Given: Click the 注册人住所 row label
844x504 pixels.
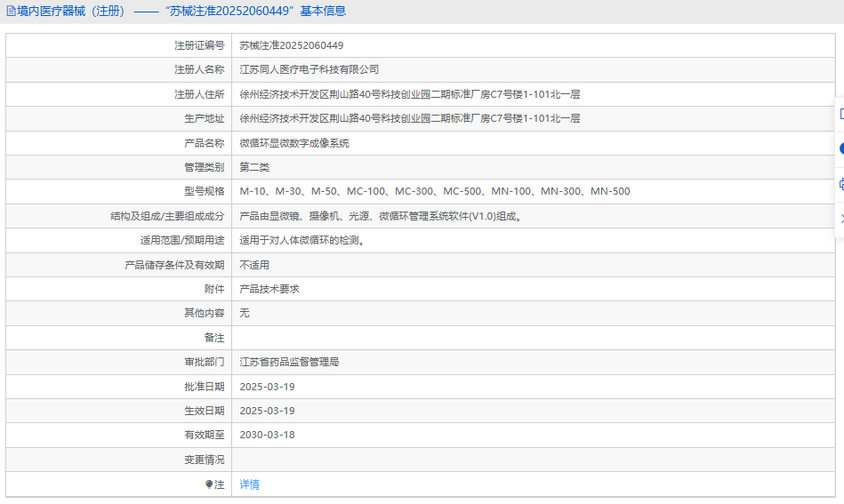Looking at the screenshot, I should point(199,94).
